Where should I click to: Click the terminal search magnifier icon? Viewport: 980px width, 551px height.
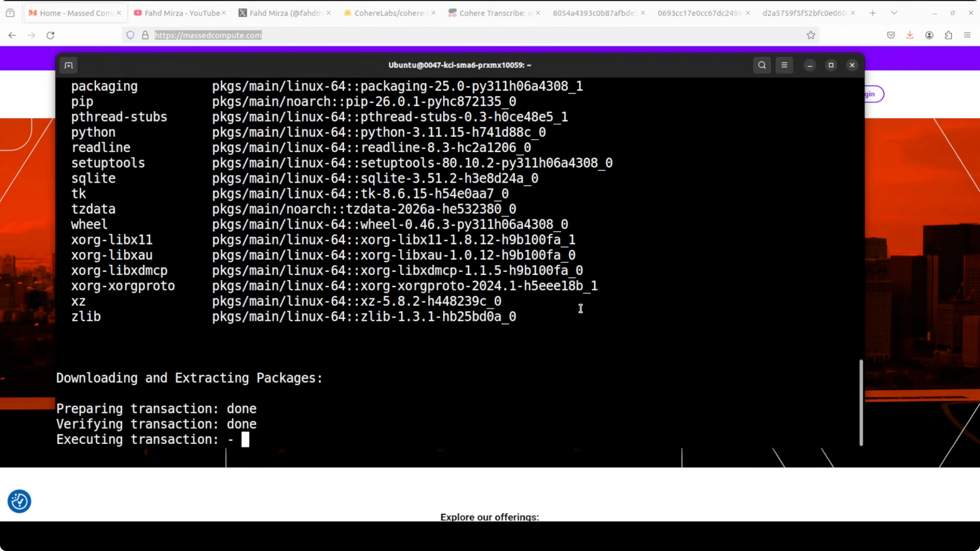[762, 65]
